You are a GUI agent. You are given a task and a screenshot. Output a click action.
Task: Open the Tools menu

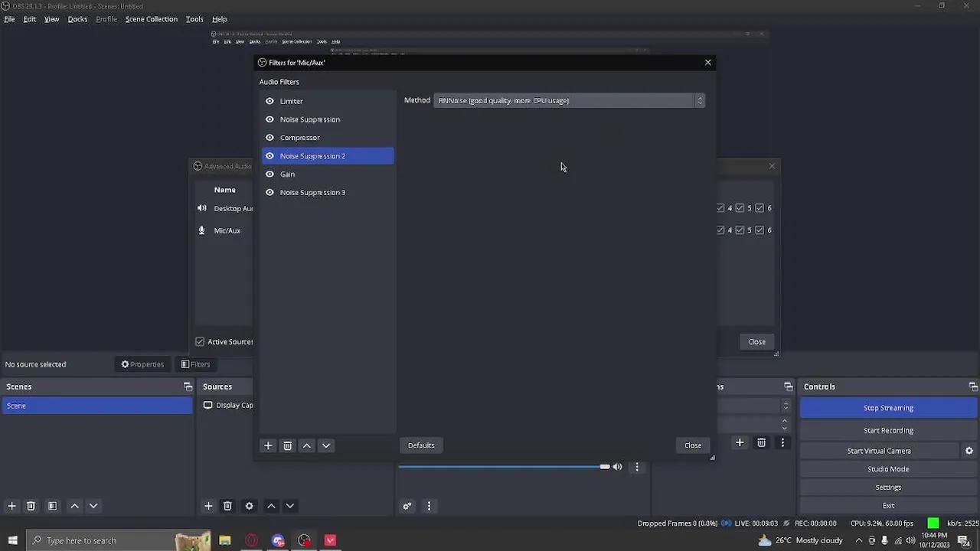194,19
